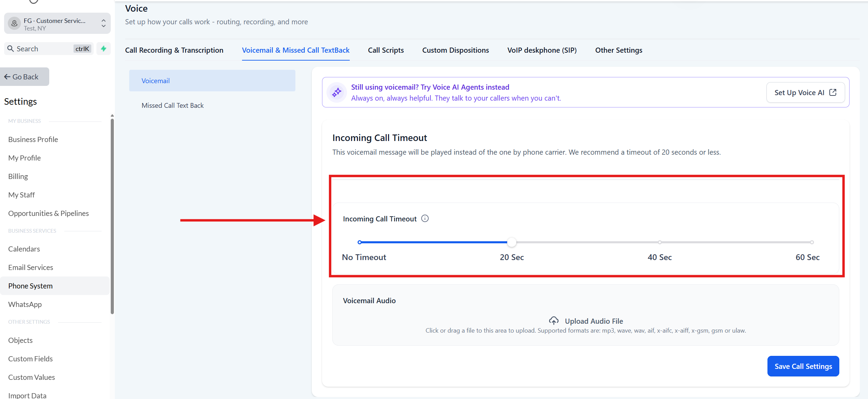This screenshot has height=399, width=868.
Task: Click the magnifier search icon
Action: (x=11, y=49)
